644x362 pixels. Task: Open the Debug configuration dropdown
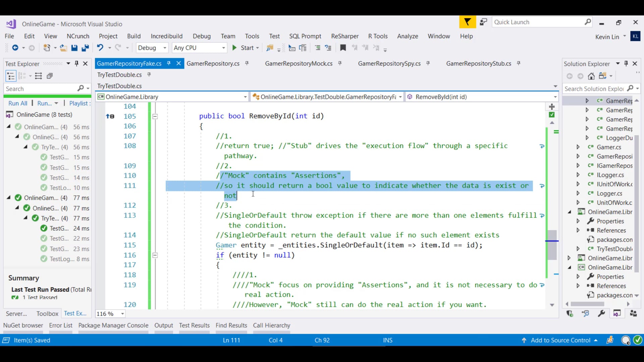click(x=165, y=48)
